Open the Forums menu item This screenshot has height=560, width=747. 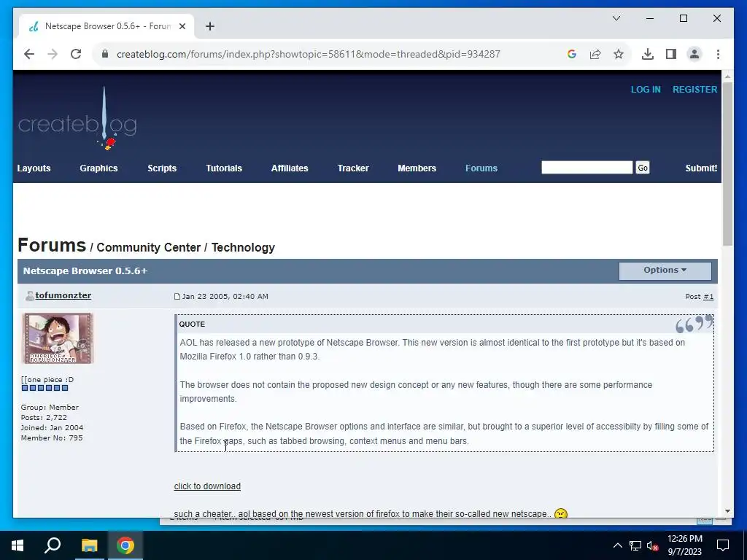pos(481,168)
